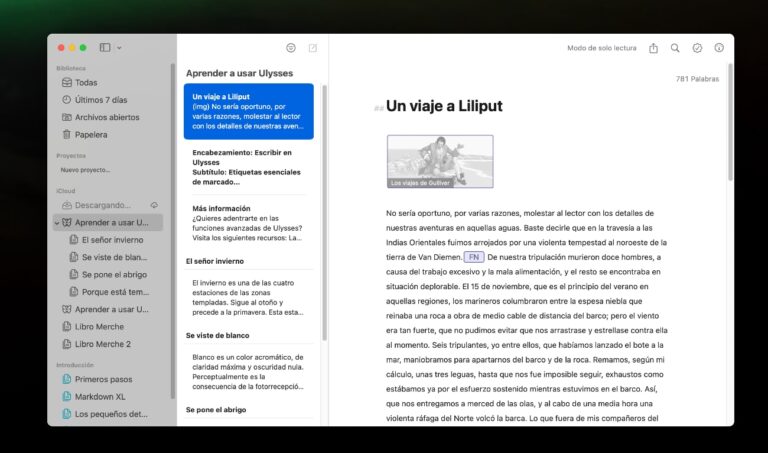Open the editor search magnifier icon
Image resolution: width=768 pixels, height=453 pixels.
click(675, 48)
